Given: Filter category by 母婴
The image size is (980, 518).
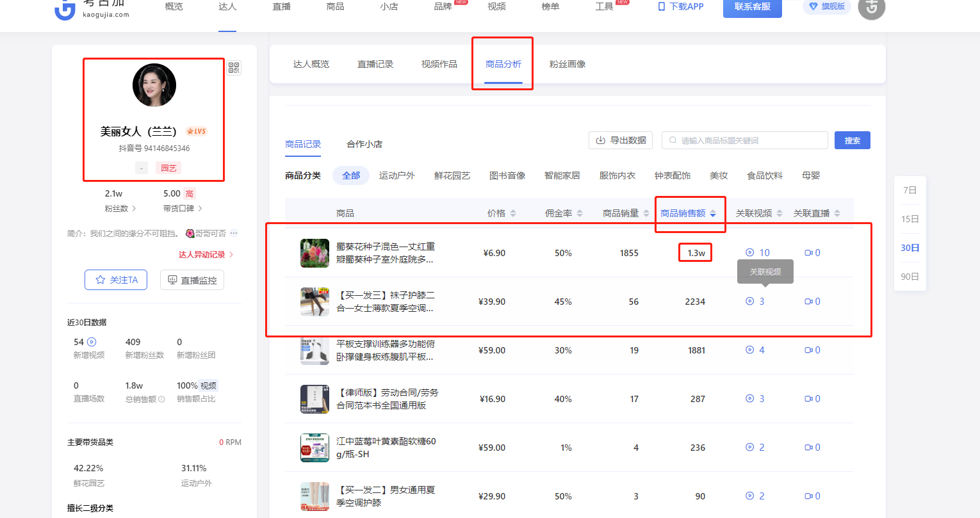Looking at the screenshot, I should click(x=811, y=175).
